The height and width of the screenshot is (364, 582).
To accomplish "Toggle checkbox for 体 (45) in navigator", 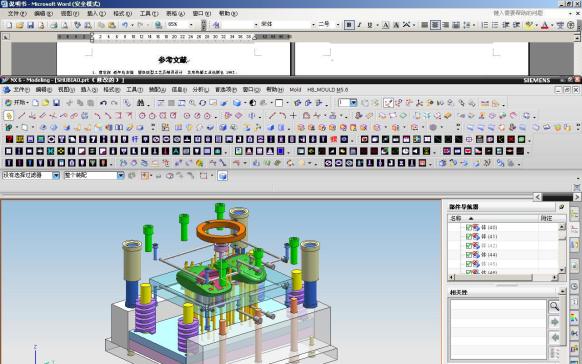I will click(469, 264).
